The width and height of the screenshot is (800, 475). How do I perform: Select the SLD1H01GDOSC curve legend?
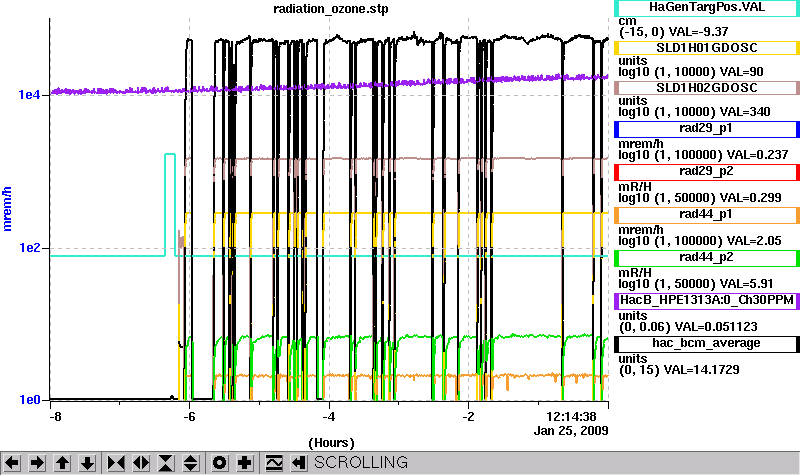pyautogui.click(x=707, y=47)
